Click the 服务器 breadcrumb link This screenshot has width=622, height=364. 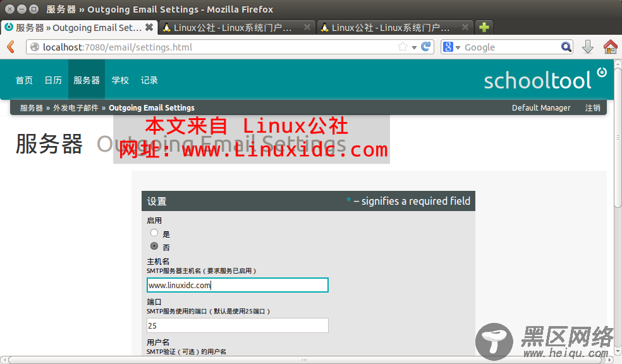pyautogui.click(x=32, y=108)
